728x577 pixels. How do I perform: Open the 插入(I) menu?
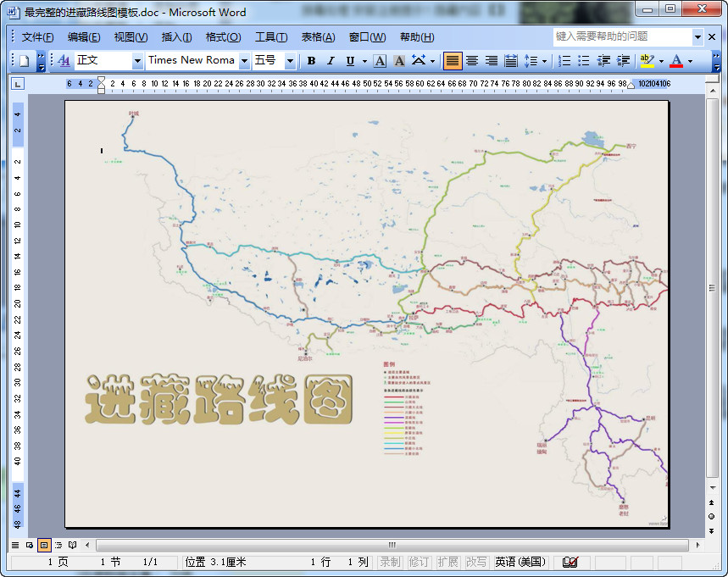coord(176,37)
